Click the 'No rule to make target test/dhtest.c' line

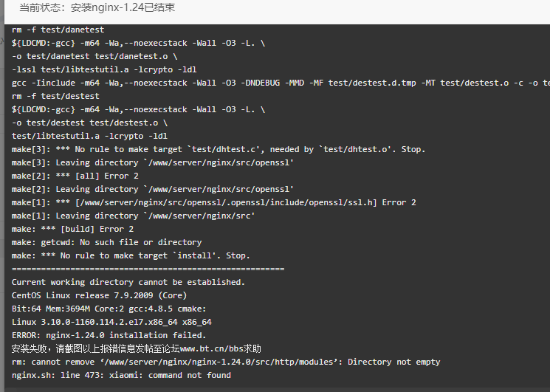click(219, 150)
